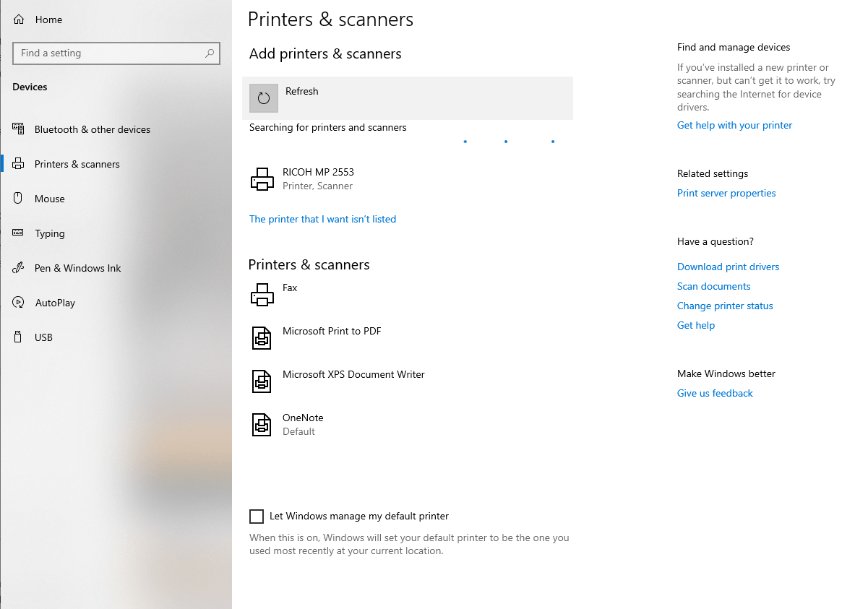Open Print server properties link

tap(726, 193)
